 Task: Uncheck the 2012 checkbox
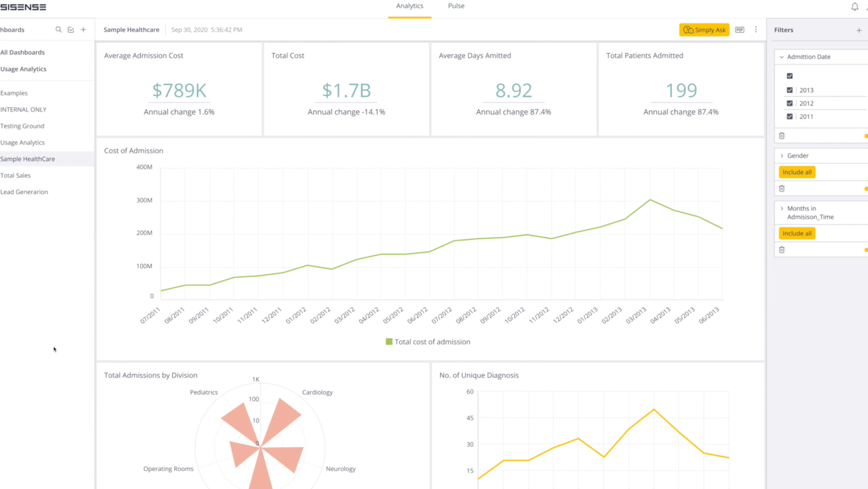tap(790, 103)
